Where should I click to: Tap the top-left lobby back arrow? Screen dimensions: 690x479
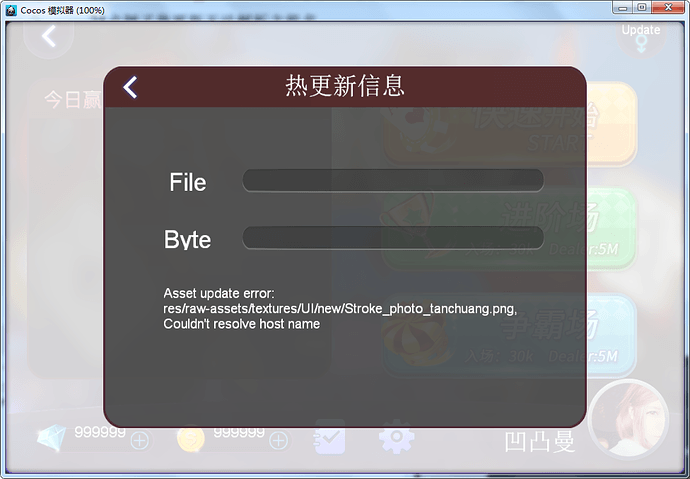49,37
